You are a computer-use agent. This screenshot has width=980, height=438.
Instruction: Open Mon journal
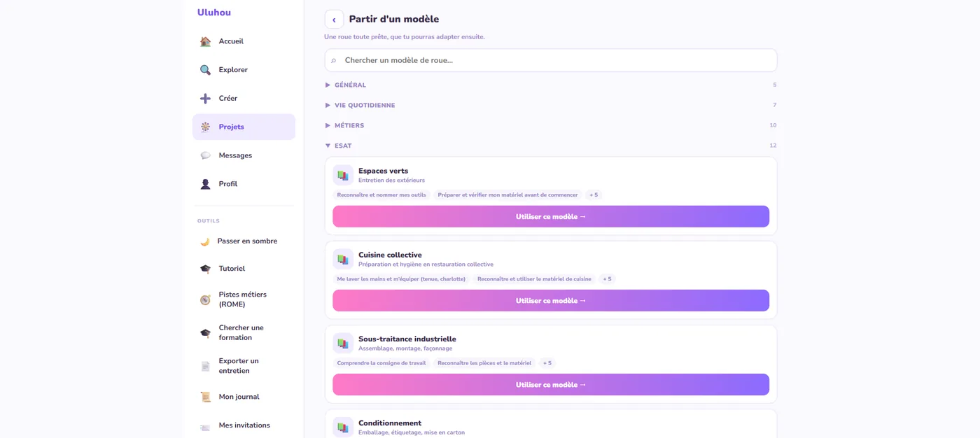(x=244, y=397)
